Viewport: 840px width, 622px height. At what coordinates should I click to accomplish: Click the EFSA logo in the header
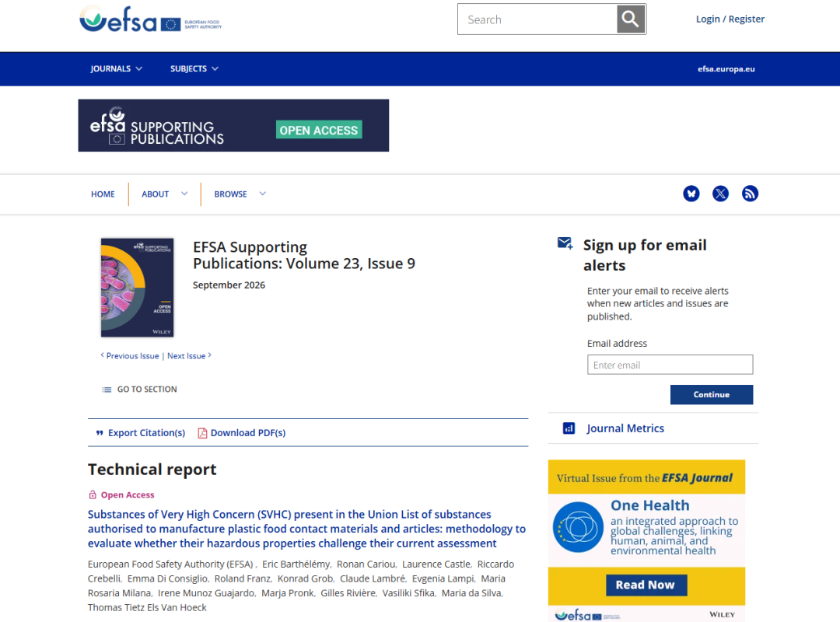[151, 19]
